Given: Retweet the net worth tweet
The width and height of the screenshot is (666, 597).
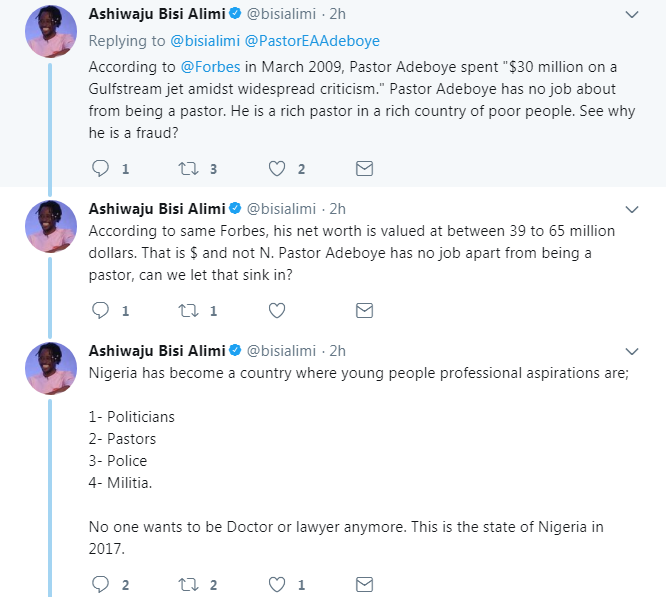Looking at the screenshot, I should 188,310.
